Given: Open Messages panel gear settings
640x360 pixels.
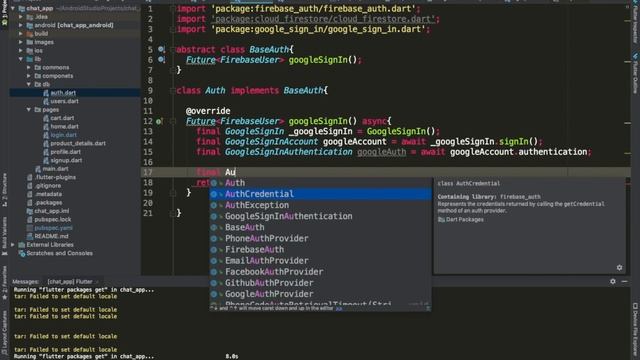Looking at the screenshot, I should tap(613, 281).
